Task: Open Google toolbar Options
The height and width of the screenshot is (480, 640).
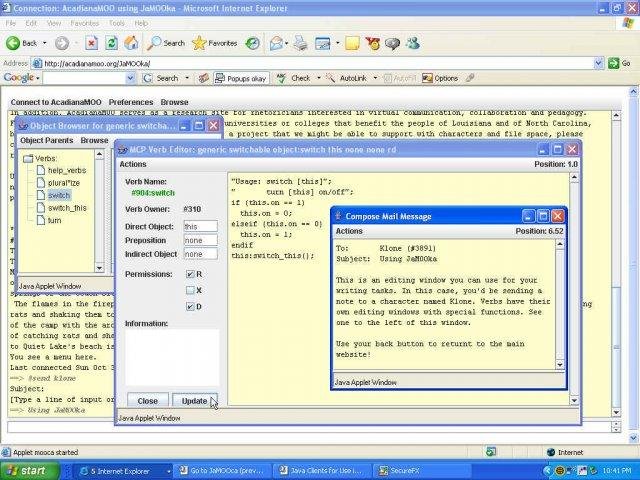Action: (440, 78)
